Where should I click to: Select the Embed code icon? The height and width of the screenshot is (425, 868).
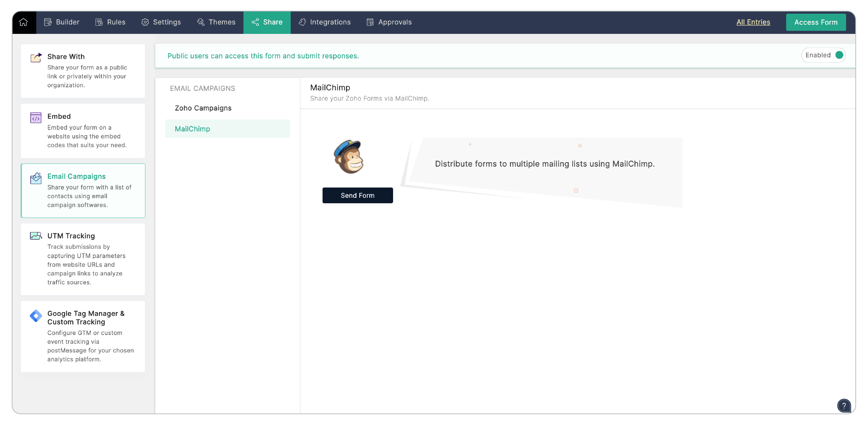pos(35,118)
